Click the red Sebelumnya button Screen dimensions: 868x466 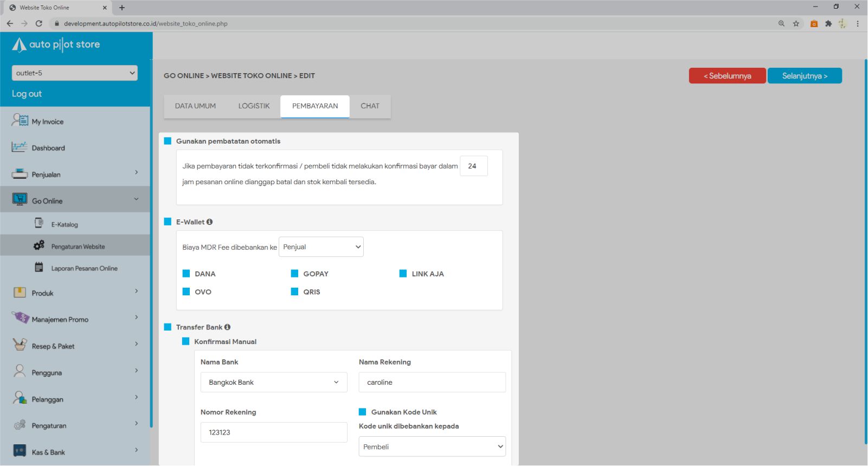pyautogui.click(x=727, y=76)
